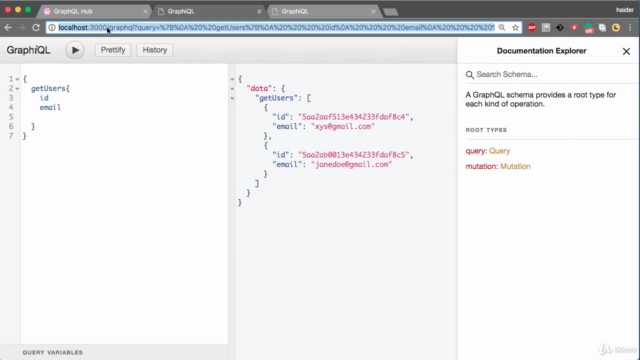Collapse the "getUsers" result fold arrow
This screenshot has height=360, width=640.
(232, 98)
